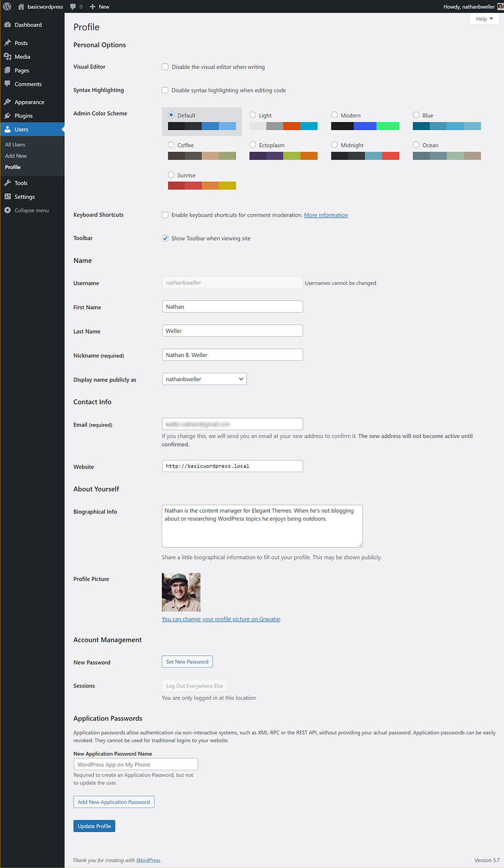Click the WordPress logo icon in admin bar

(7, 6)
